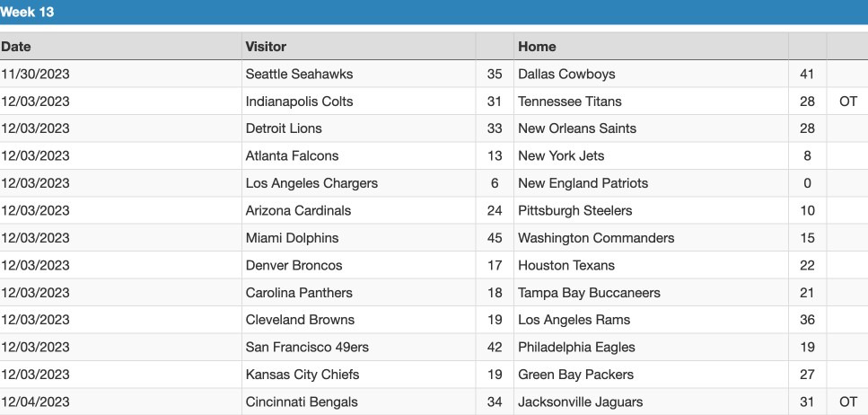
Task: Click OT marker for Titans game
Action: [847, 102]
